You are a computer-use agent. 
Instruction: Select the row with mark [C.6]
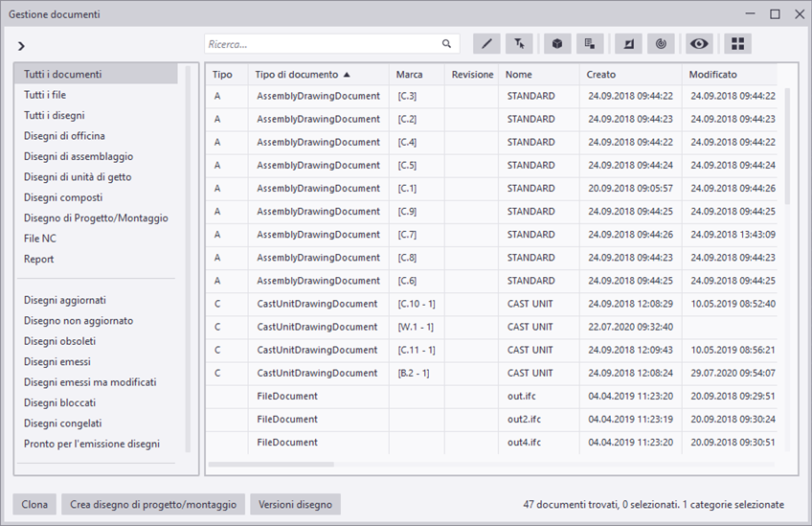[491, 281]
